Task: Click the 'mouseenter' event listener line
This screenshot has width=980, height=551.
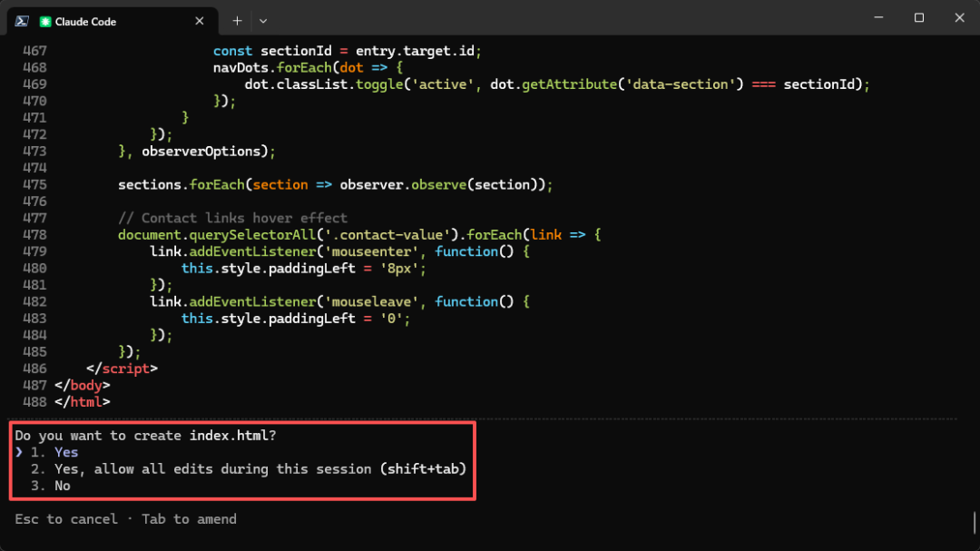Action: tap(339, 251)
